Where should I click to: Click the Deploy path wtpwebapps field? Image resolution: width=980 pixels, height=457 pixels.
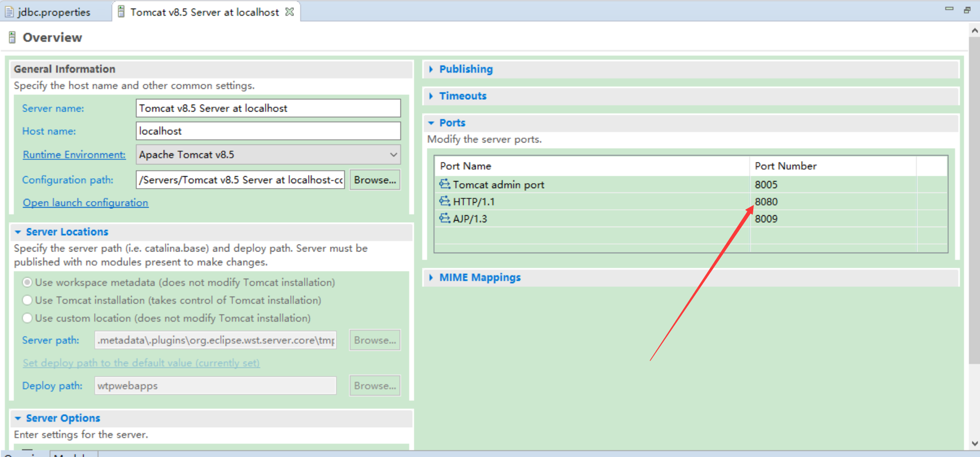[215, 385]
